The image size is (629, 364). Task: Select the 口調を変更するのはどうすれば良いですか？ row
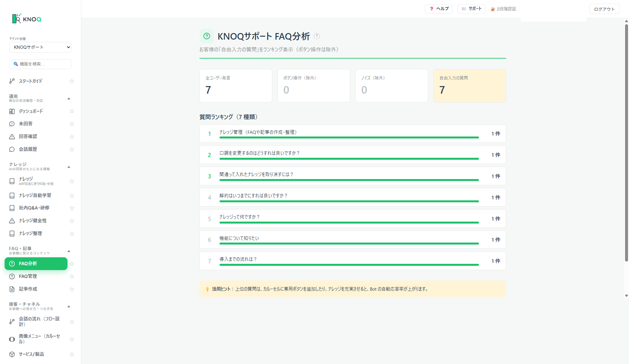point(353,155)
